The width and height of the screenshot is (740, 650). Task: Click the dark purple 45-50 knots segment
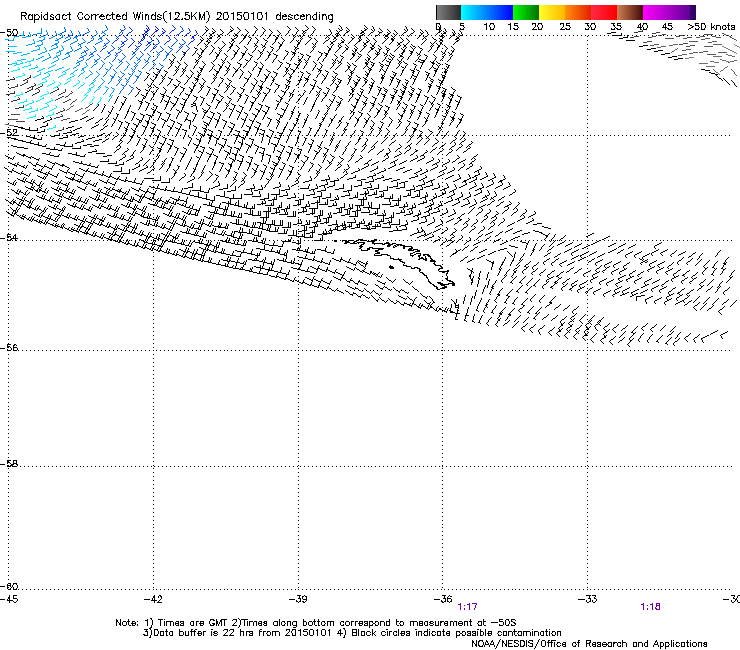pyautogui.click(x=682, y=12)
